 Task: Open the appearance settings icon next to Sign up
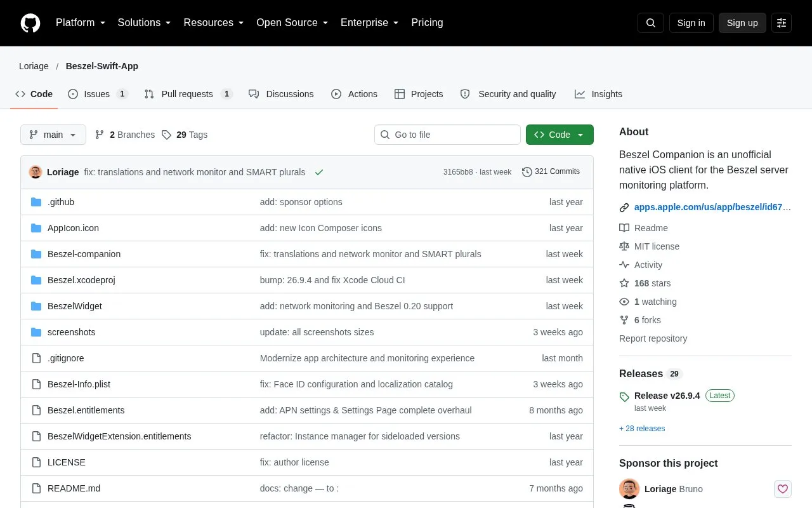pyautogui.click(x=782, y=23)
